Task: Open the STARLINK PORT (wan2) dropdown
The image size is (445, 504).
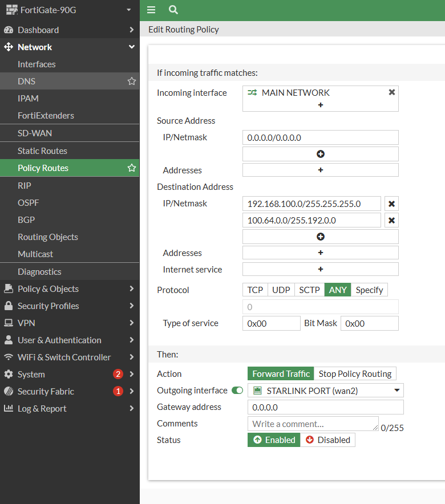Action: pyautogui.click(x=325, y=391)
